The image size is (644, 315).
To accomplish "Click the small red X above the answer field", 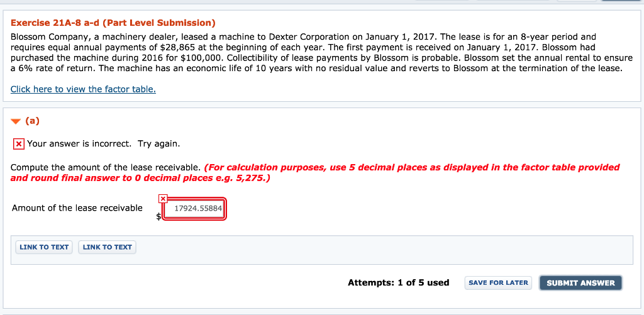I will pos(164,199).
